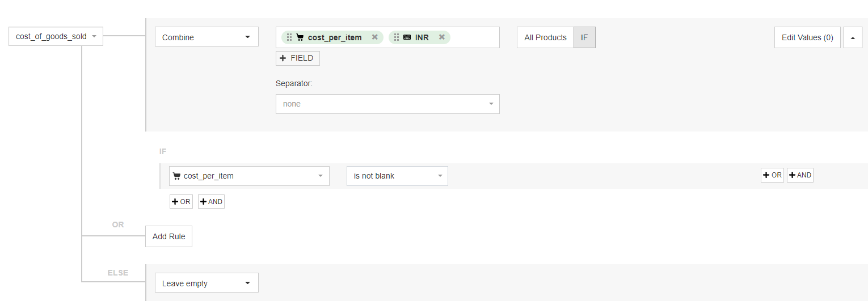Screen dimensions: 868x305
Task: Click the keyboard icon on INR chip
Action: click(407, 37)
